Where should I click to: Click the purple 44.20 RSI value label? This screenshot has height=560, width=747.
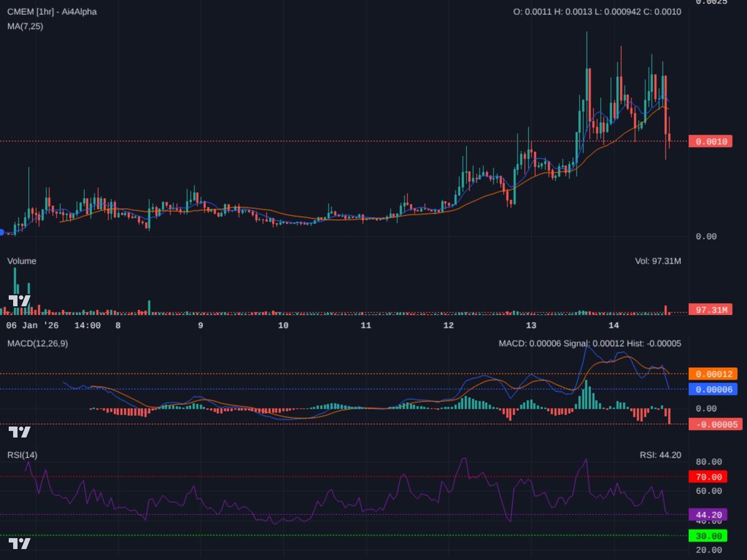(x=707, y=515)
